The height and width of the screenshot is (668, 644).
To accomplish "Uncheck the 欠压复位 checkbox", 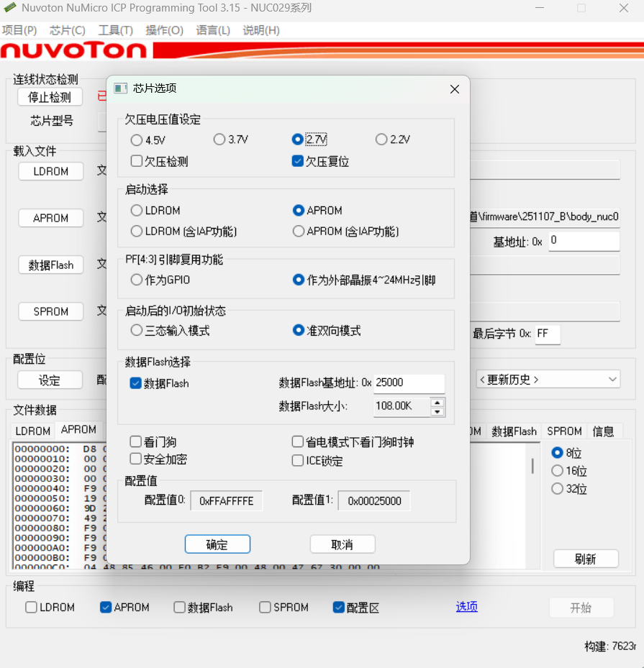I will tap(297, 161).
